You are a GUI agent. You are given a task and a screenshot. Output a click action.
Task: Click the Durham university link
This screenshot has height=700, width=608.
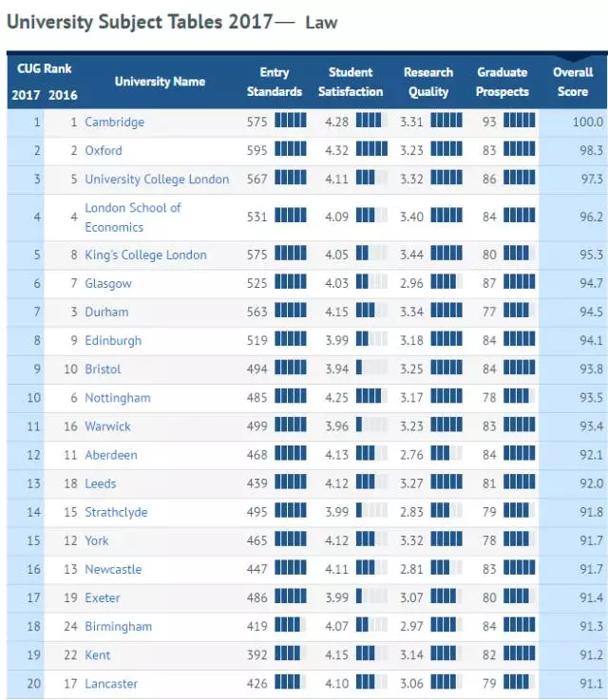pyautogui.click(x=106, y=312)
